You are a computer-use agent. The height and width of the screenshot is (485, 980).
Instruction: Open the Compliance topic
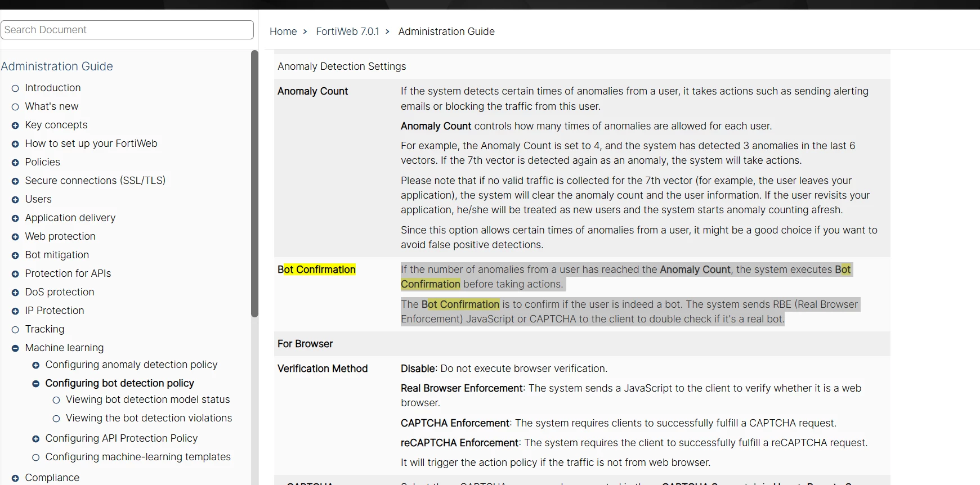pos(52,478)
